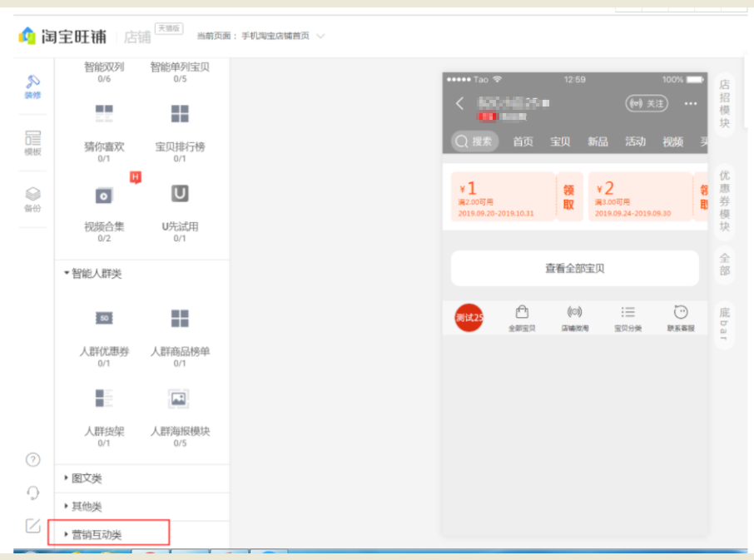This screenshot has height=560, width=754.
Task: Click the 联系客服 face icon
Action: [x=681, y=312]
